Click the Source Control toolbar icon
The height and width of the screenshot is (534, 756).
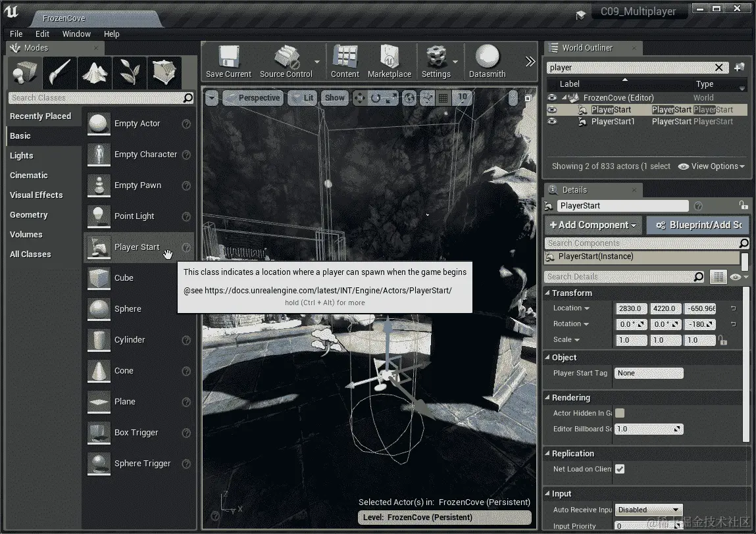(x=286, y=61)
